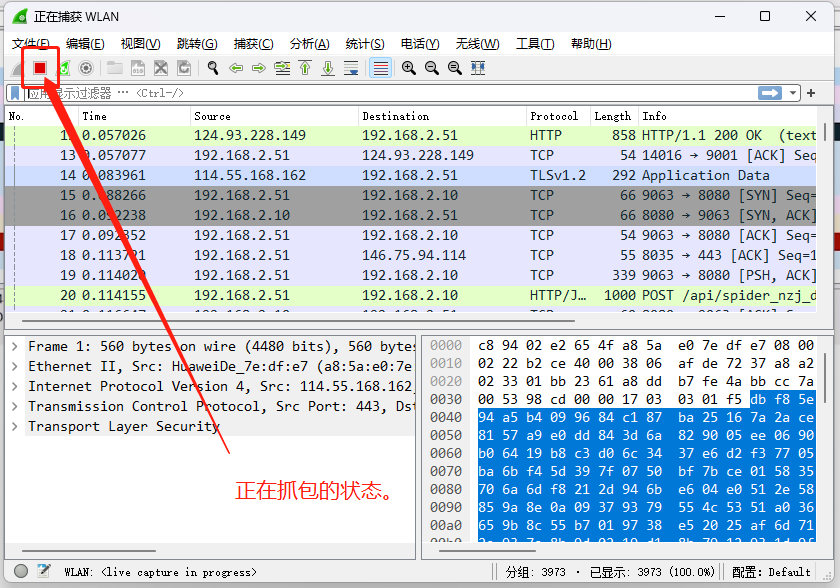Click the reload capture file icon

(x=184, y=68)
